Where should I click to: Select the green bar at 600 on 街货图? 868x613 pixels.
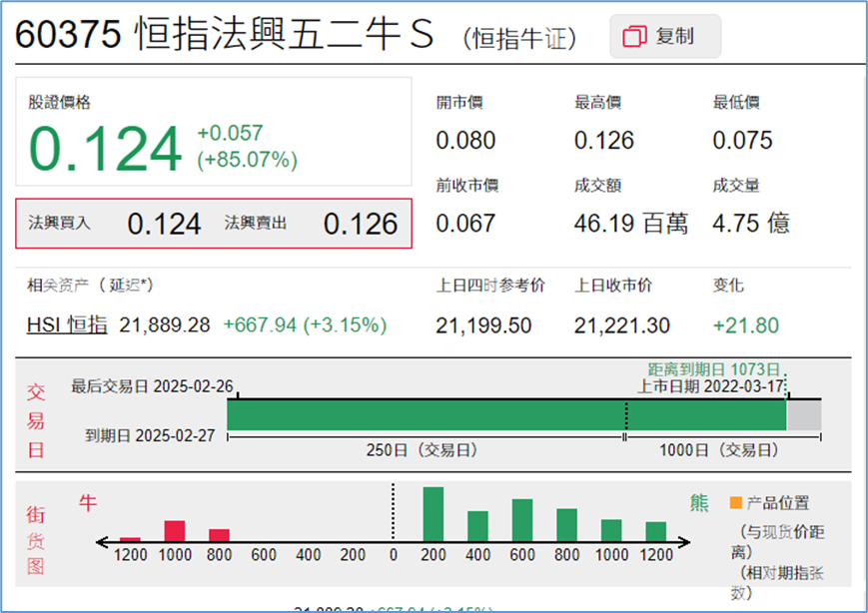tap(522, 519)
